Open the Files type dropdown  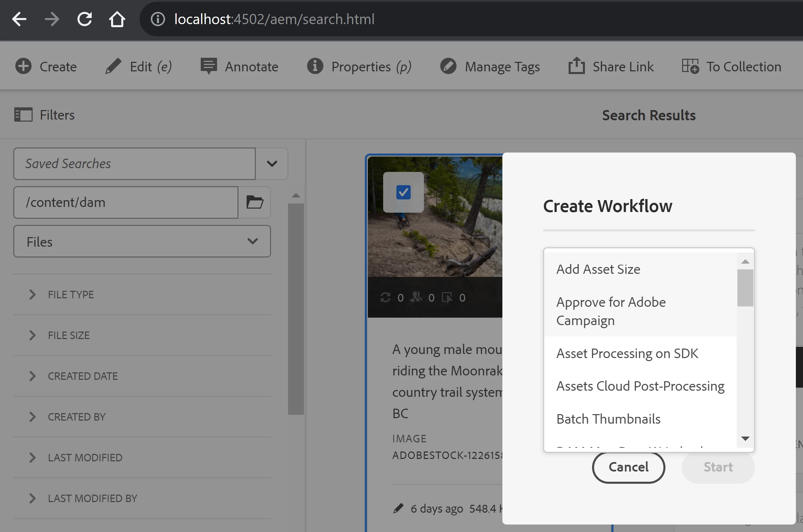pos(142,242)
